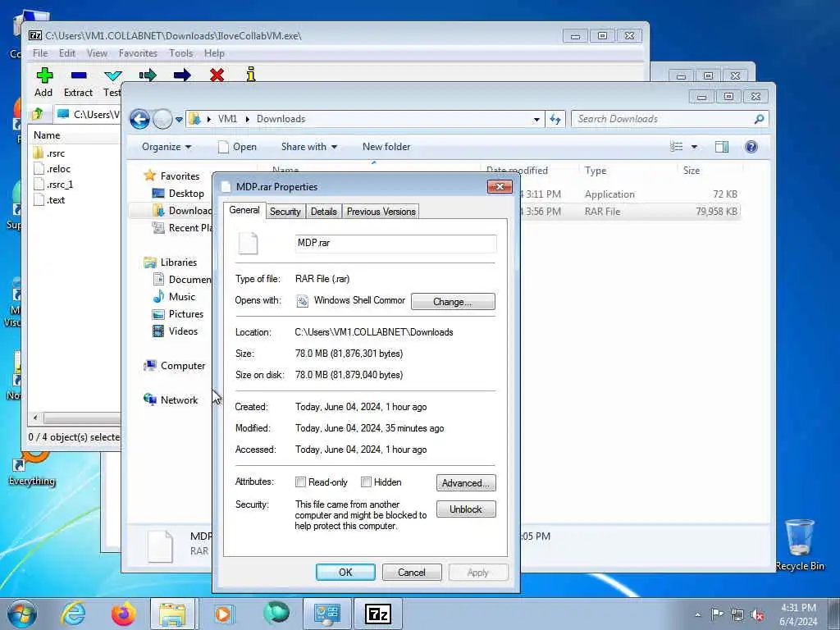The width and height of the screenshot is (840, 630).
Task: Expand the Share with dropdown
Action: coord(309,147)
